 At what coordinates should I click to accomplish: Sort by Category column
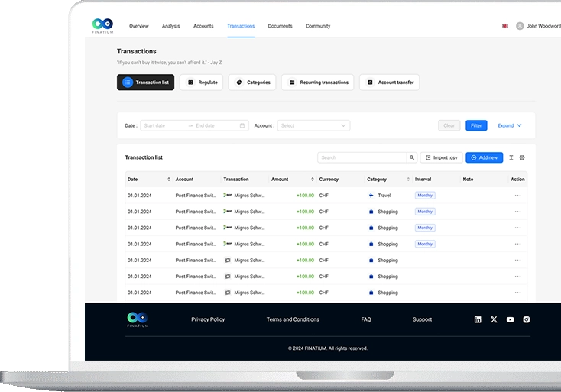(408, 180)
